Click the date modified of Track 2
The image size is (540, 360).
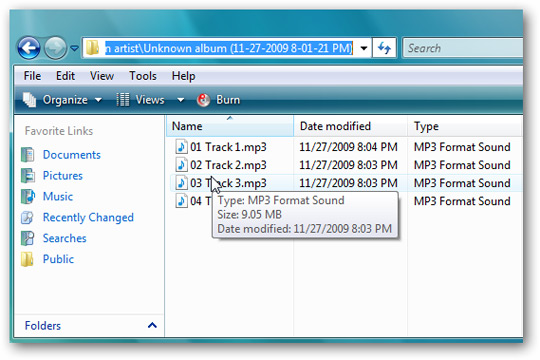[349, 165]
